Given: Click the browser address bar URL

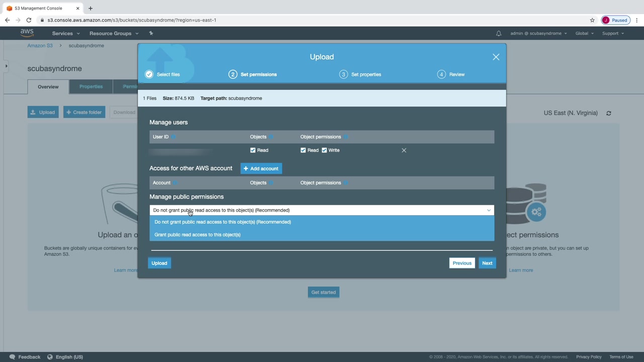Looking at the screenshot, I should click(132, 20).
